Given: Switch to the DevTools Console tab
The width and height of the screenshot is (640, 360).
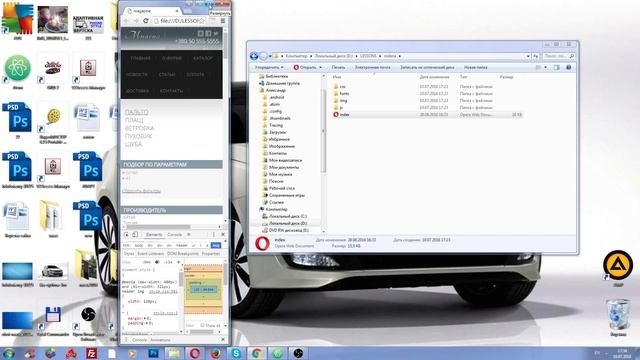Looking at the screenshot, I should [174, 235].
